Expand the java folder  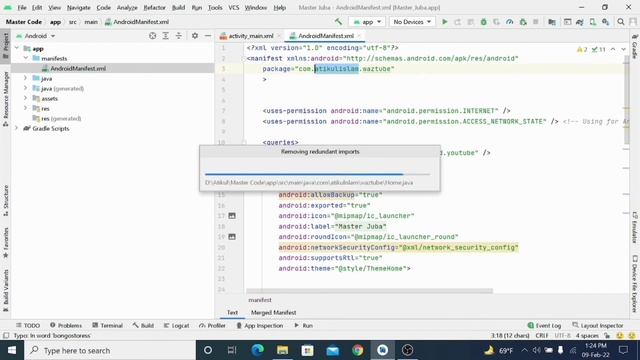pyautogui.click(x=26, y=78)
